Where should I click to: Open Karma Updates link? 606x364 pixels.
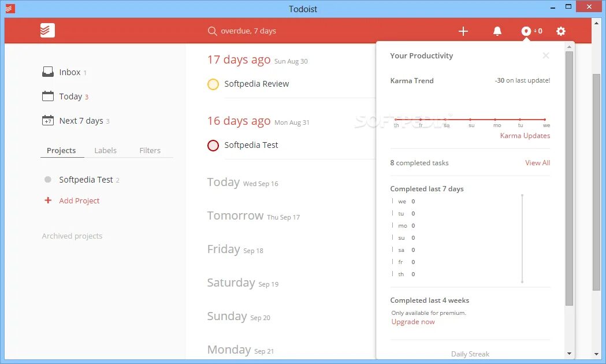click(525, 136)
